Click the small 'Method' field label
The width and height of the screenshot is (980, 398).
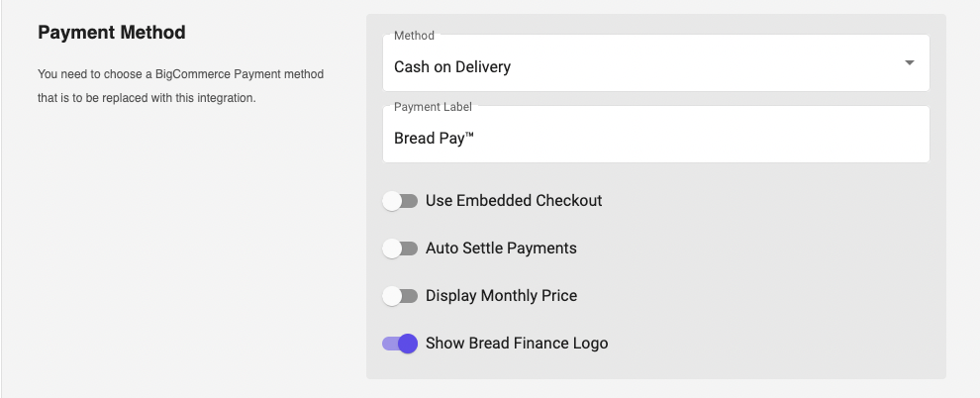[414, 36]
